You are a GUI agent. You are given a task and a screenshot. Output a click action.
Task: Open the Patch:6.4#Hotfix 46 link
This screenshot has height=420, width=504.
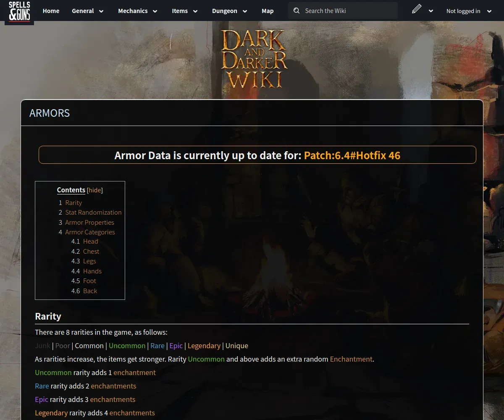tap(352, 155)
